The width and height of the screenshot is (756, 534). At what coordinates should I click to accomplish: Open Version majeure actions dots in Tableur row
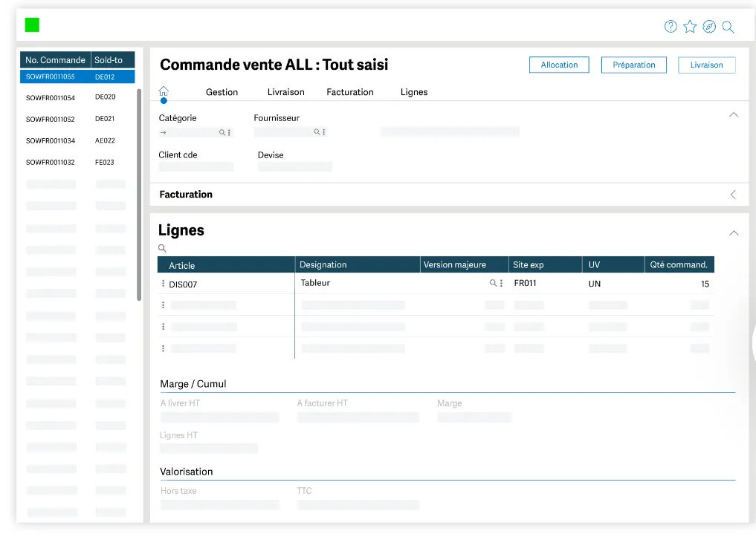(502, 283)
